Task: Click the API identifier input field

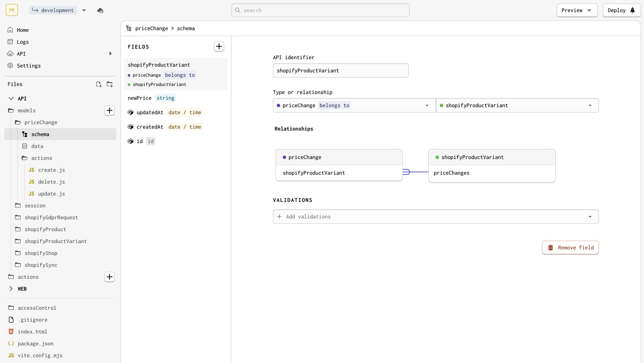Action: coord(340,71)
